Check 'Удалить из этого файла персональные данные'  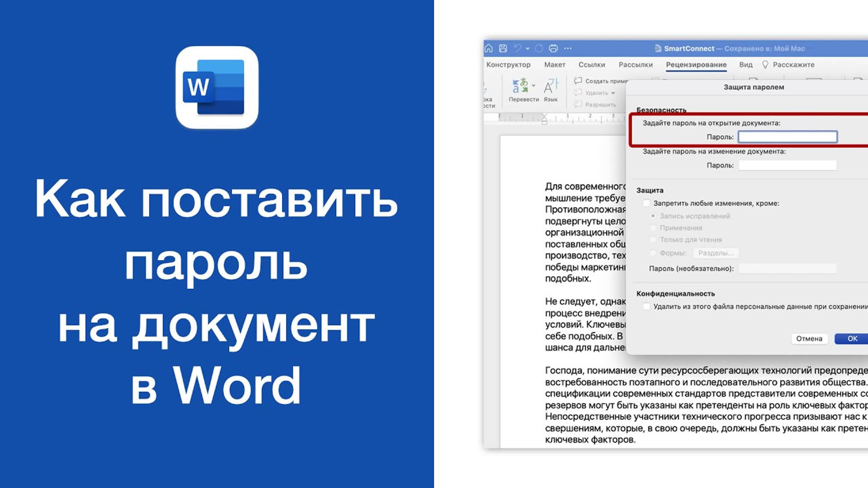[646, 306]
